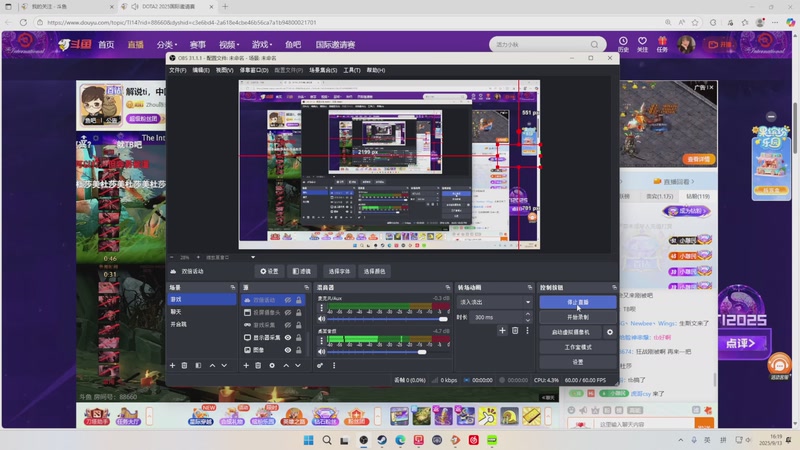Viewport: 800px width, 450px height.
Task: Open OBS 帮助(H) menu
Action: 376,70
